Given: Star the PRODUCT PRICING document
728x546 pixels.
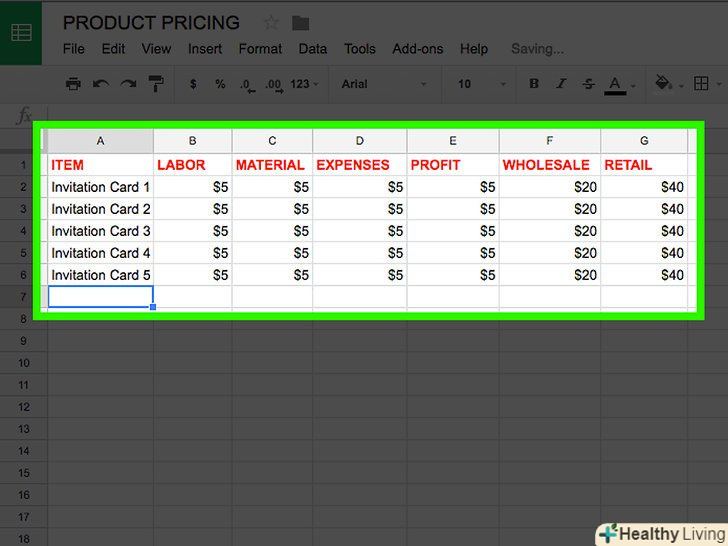Looking at the screenshot, I should click(x=271, y=23).
